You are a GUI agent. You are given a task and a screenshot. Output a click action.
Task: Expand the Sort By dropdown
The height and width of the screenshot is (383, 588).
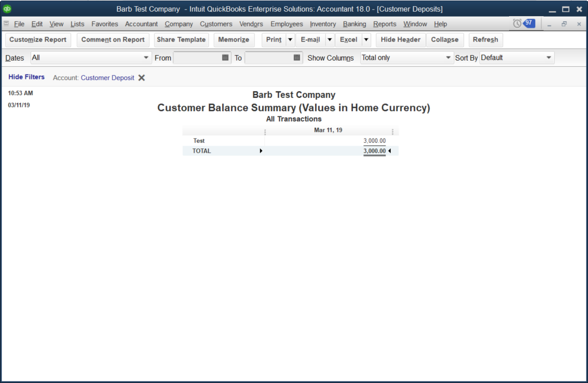point(549,58)
